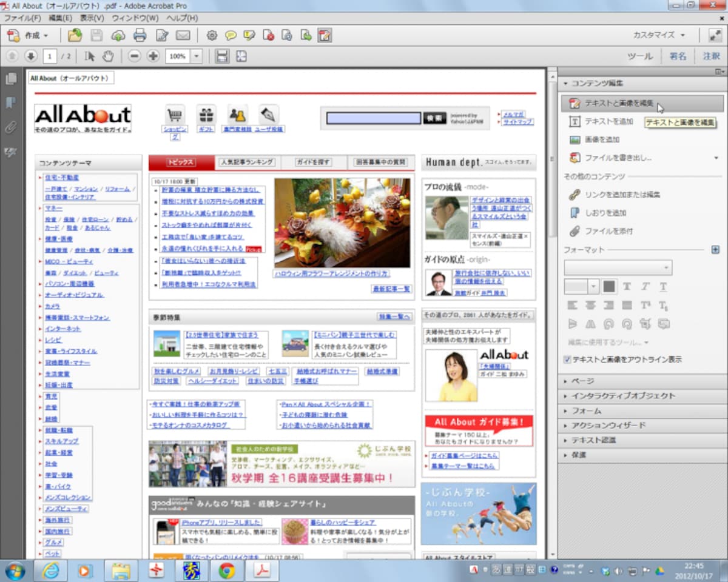Expand the テキスト認識 section

642,440
